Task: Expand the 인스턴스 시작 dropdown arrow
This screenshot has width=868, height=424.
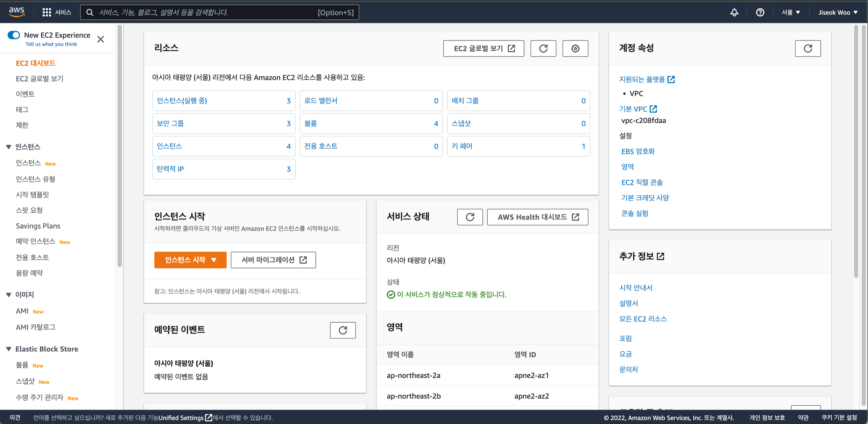Action: [214, 260]
